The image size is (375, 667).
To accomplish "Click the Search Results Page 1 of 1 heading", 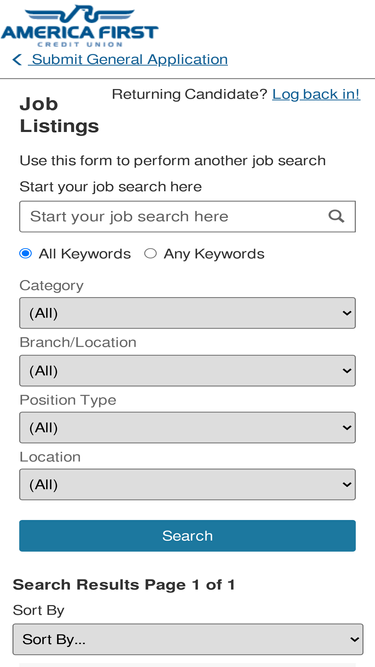I will (x=124, y=585).
